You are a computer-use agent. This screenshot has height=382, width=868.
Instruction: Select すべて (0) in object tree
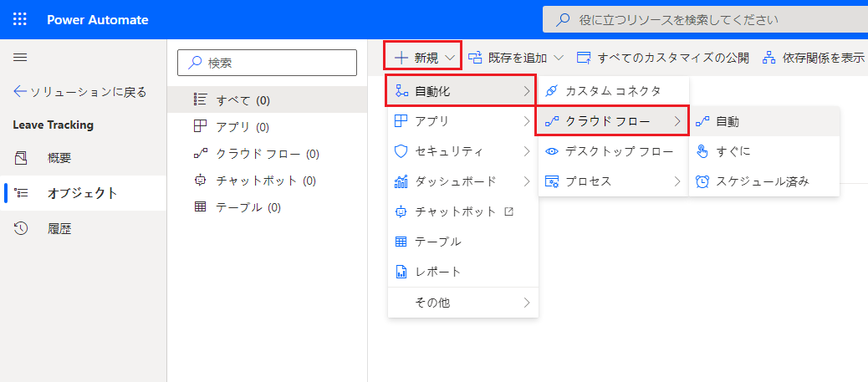pyautogui.click(x=267, y=99)
